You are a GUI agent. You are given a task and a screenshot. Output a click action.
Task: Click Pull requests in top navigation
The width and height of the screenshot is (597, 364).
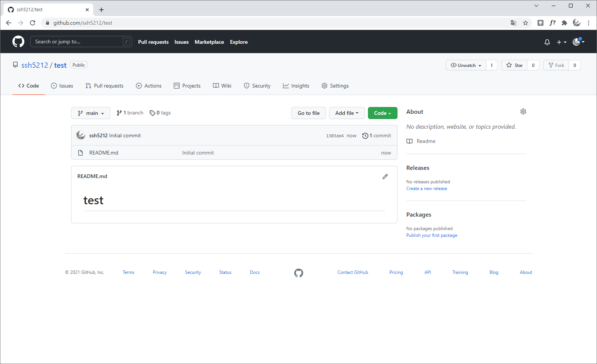pyautogui.click(x=153, y=42)
